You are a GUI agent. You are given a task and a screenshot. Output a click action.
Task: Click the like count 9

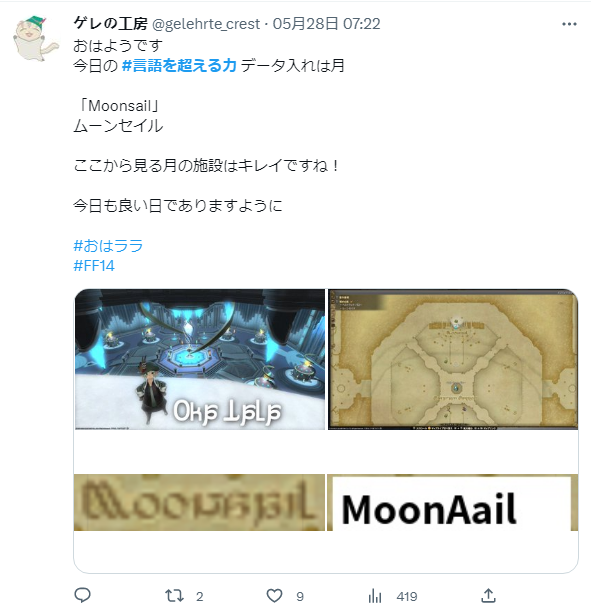[x=300, y=597]
